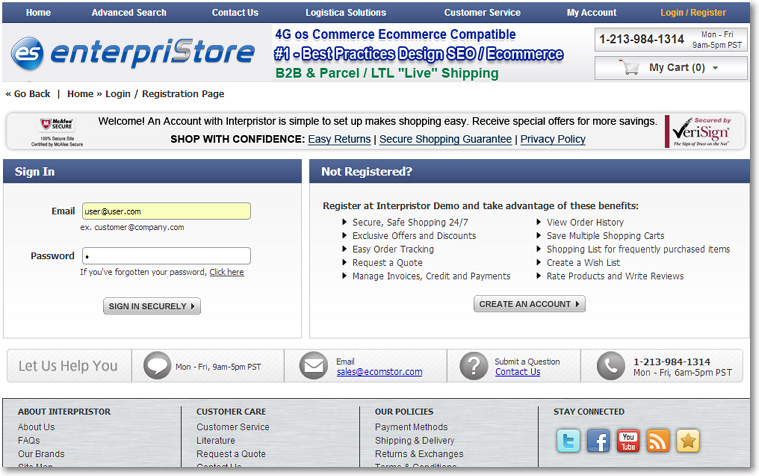Click the phone handset icon
Screen dimensions: 759x476
click(x=611, y=366)
